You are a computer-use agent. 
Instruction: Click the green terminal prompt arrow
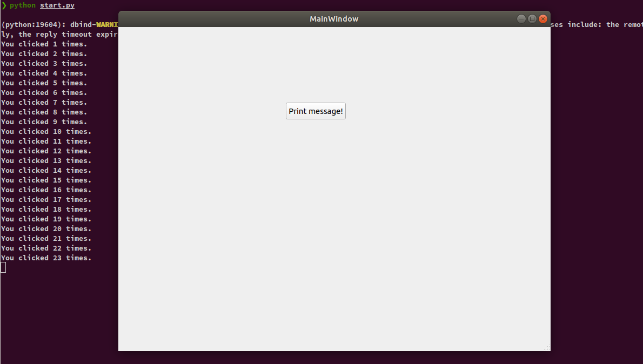pyautogui.click(x=4, y=5)
